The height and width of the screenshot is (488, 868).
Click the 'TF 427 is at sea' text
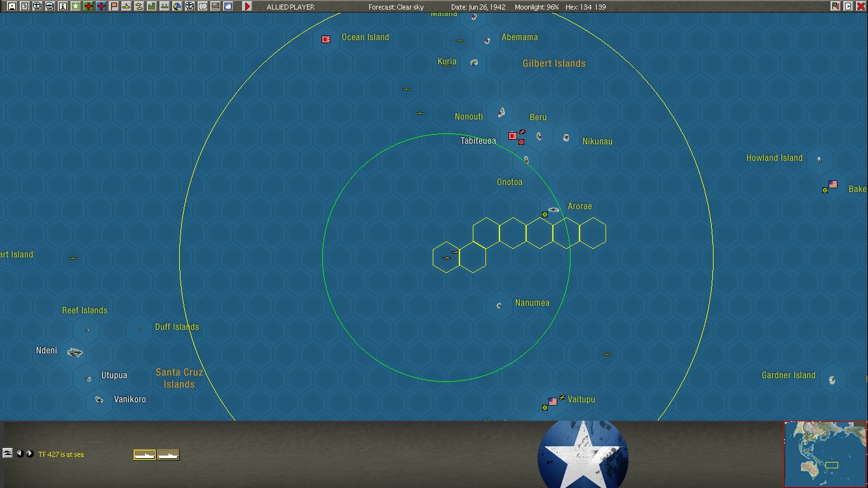[x=61, y=454]
